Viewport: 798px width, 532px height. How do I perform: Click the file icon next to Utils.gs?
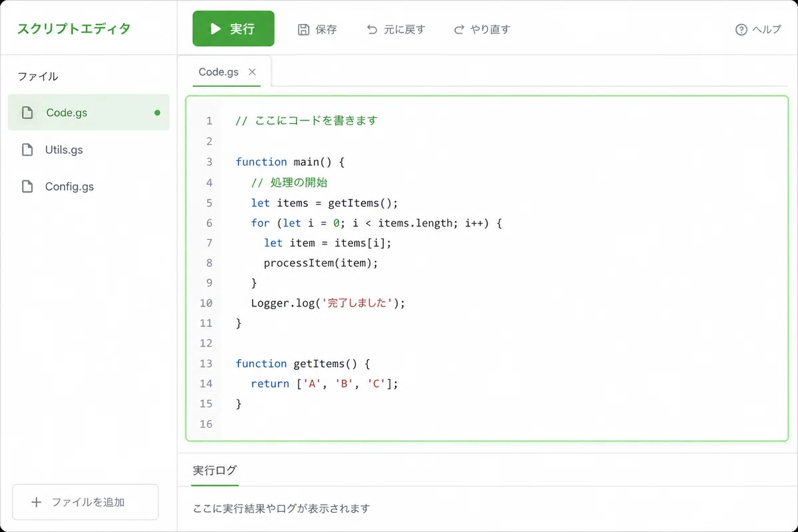point(27,150)
